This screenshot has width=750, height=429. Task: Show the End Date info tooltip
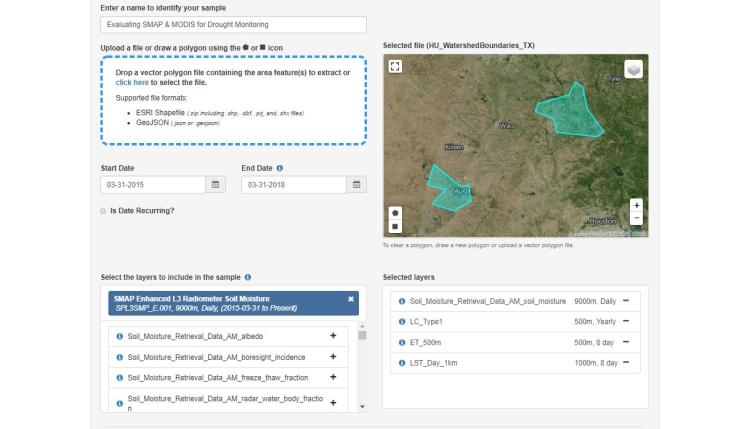pos(280,168)
